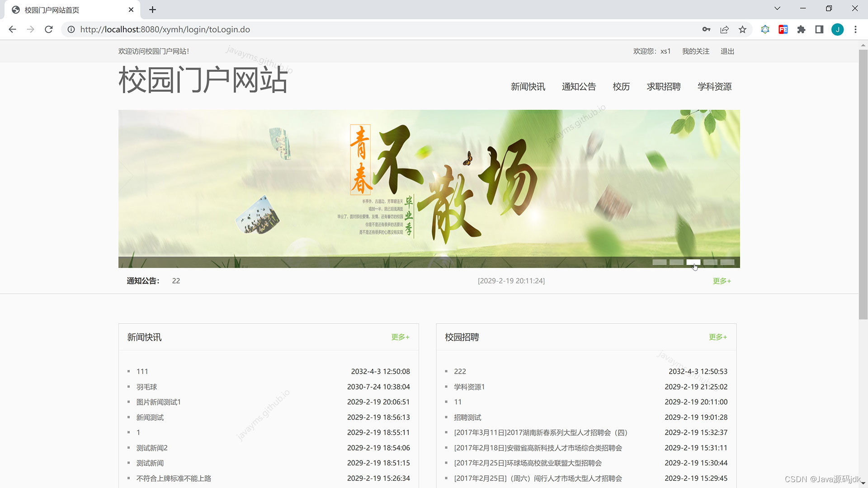This screenshot has width=868, height=488.
Task: Expand more items in 校园招聘 panel
Action: click(717, 337)
